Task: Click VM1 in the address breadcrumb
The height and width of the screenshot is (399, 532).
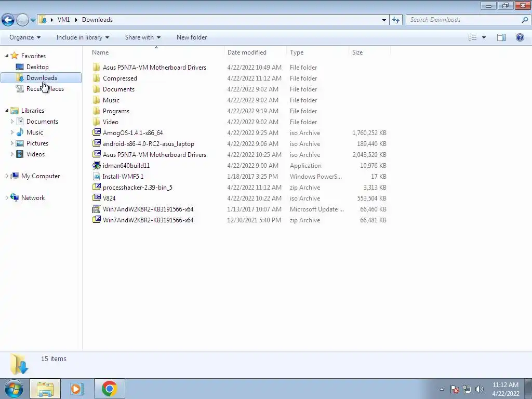Action: tap(63, 20)
